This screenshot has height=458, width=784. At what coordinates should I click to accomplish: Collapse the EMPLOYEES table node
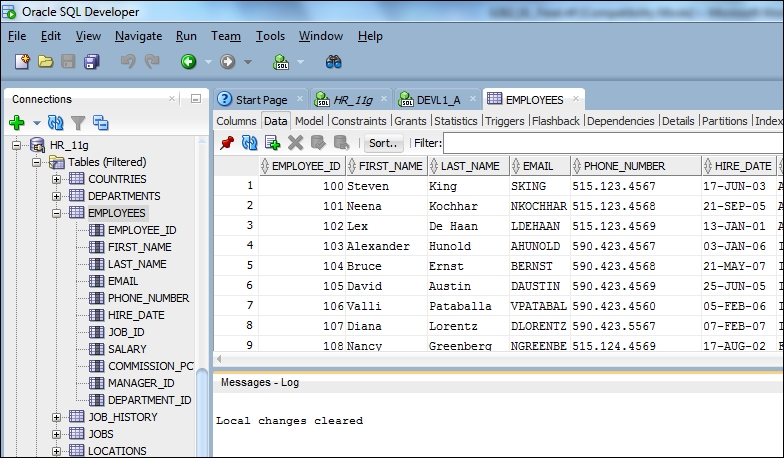tap(56, 213)
